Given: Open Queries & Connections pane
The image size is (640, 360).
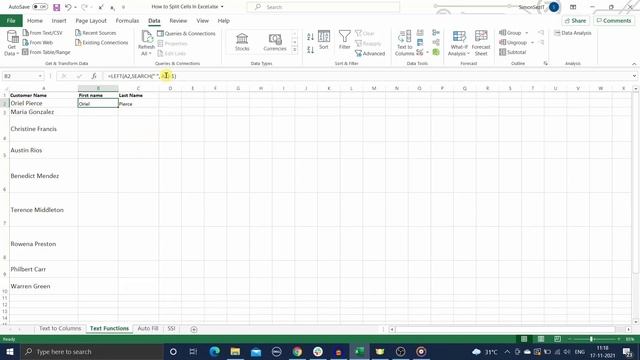Looking at the screenshot, I should 186,33.
